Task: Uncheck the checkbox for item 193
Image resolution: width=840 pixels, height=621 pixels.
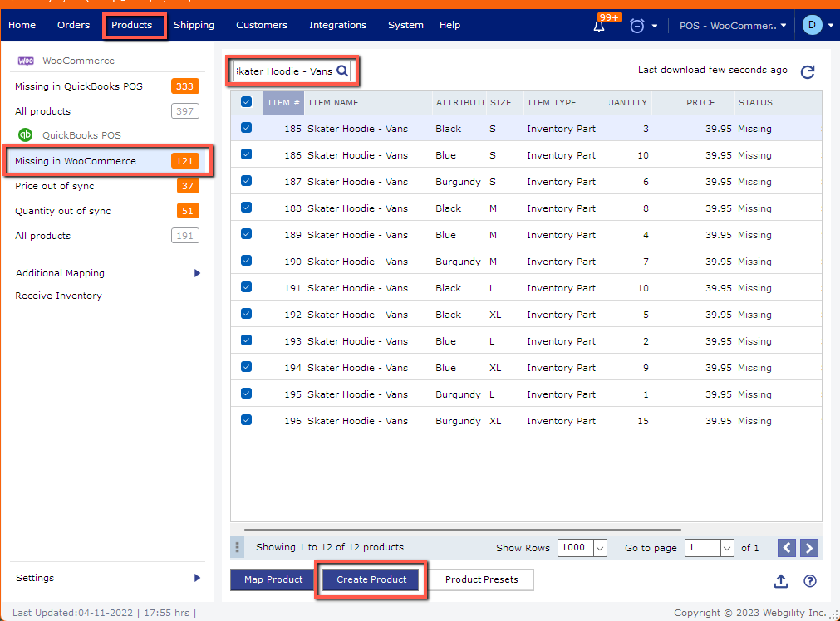Action: [x=247, y=340]
